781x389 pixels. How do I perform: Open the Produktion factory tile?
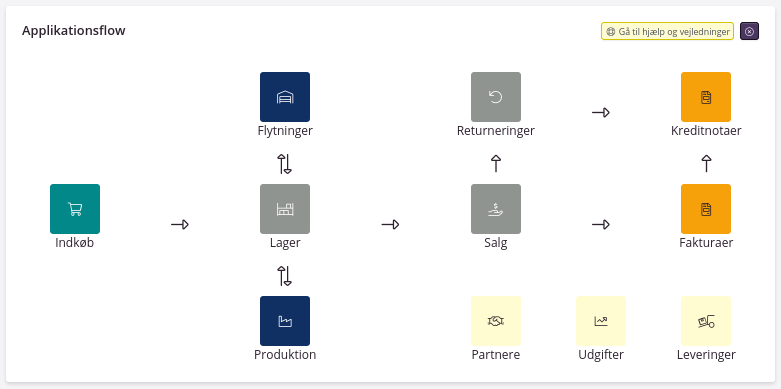pyautogui.click(x=285, y=321)
